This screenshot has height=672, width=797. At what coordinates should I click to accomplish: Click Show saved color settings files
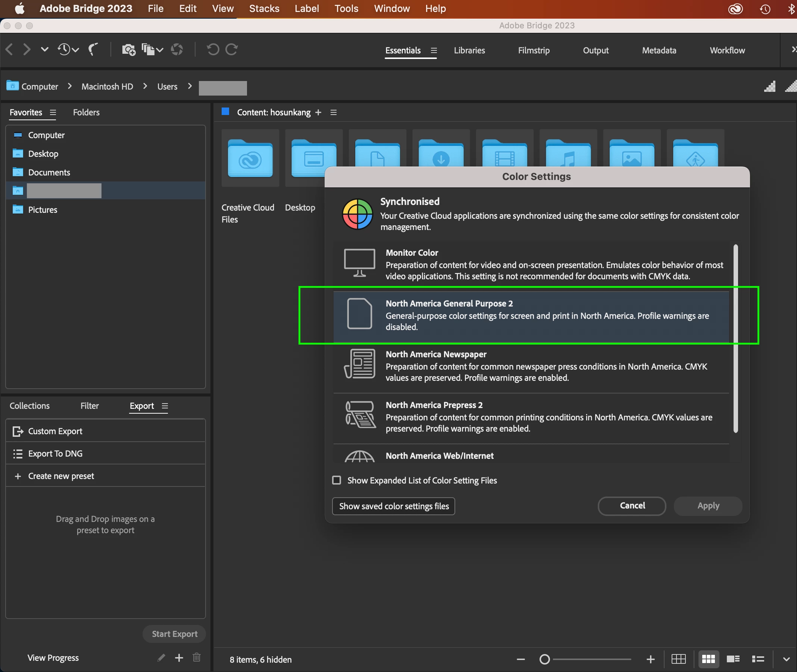click(x=393, y=506)
